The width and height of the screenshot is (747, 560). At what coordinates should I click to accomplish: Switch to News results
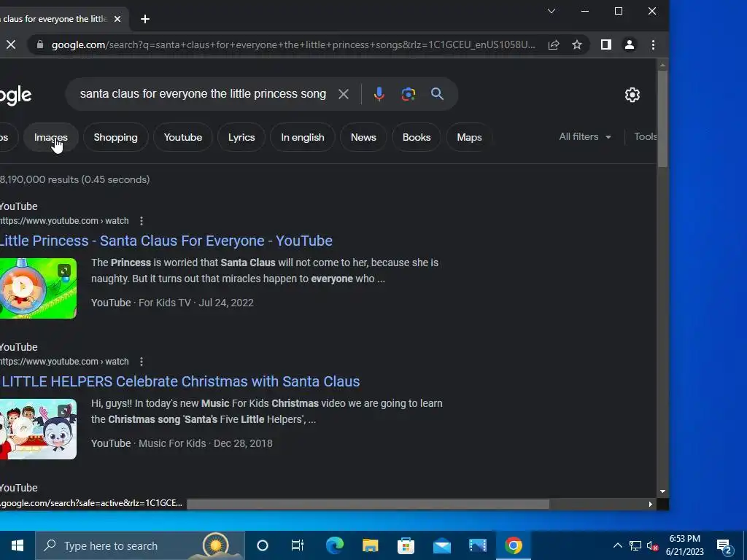(363, 137)
